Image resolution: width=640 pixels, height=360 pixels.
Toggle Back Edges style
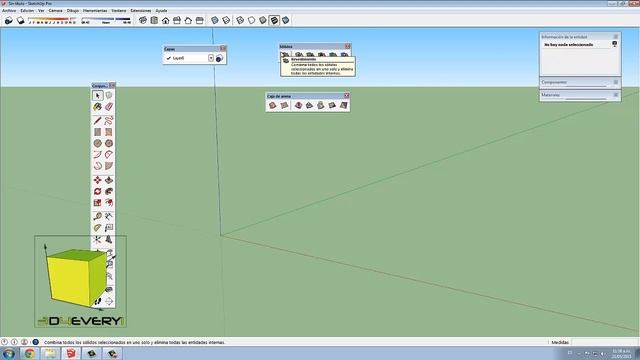pyautogui.click(x=226, y=20)
